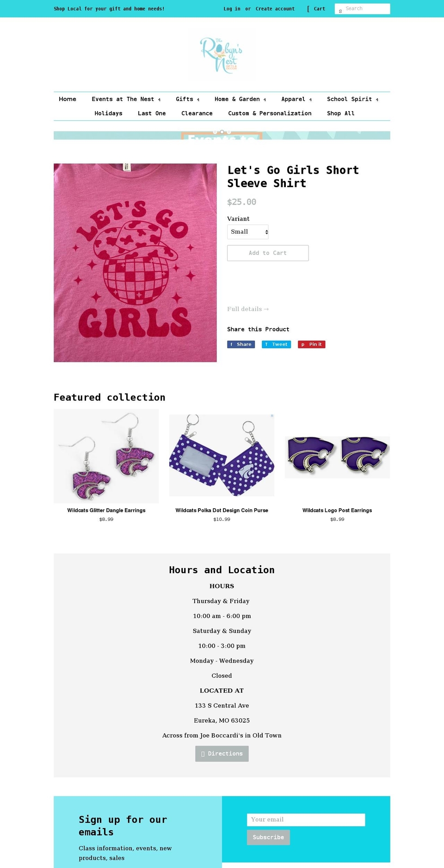The image size is (444, 868).
Task: Click a carousel navigation dot above the product
Action: coord(222,131)
